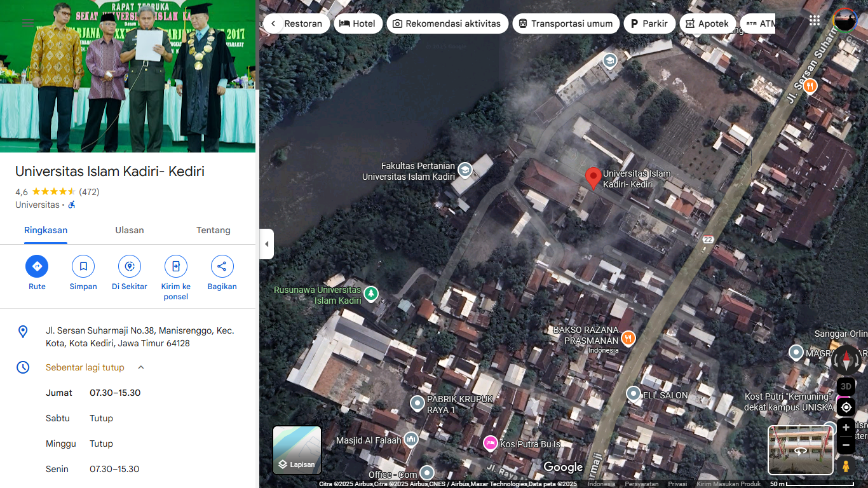Save place with Simpan icon
This screenshot has width=868, height=488.
point(83,266)
